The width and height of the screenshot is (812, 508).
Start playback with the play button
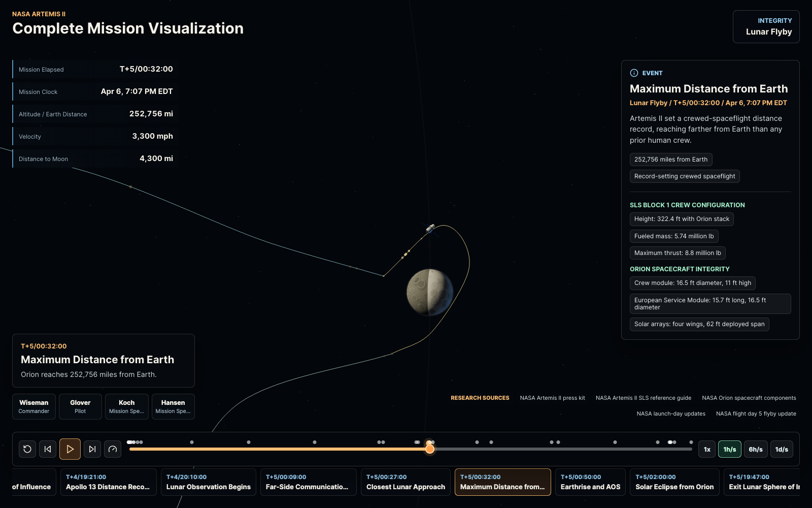(x=70, y=449)
